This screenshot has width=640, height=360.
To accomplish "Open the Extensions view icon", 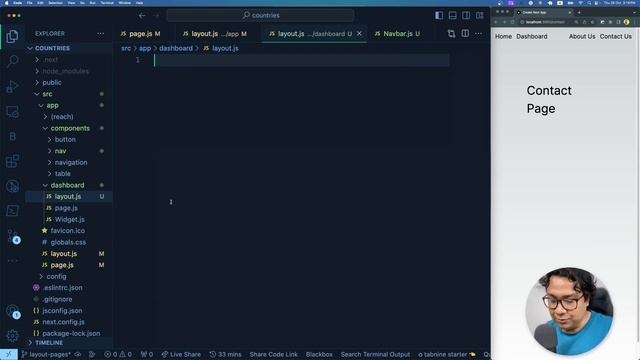I will tap(12, 161).
